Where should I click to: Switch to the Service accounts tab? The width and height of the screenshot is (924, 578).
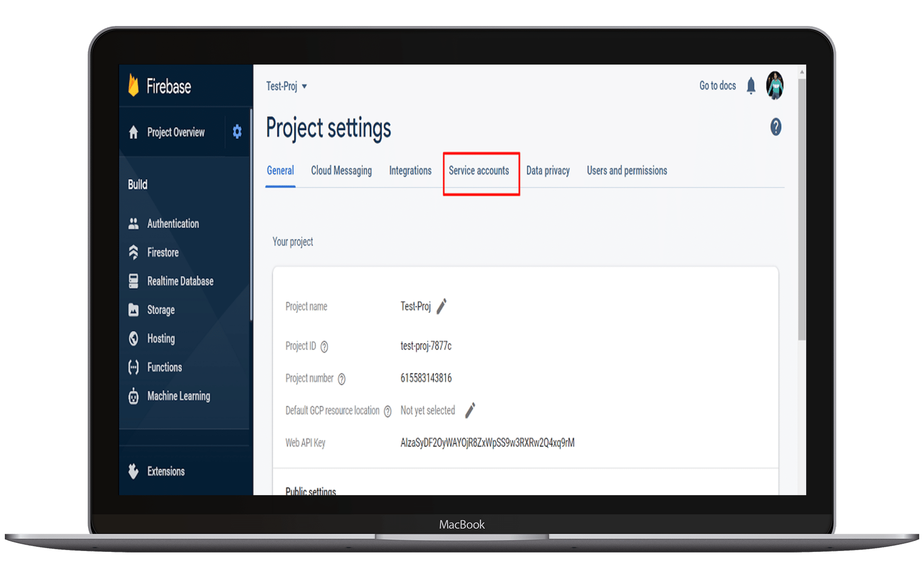pyautogui.click(x=479, y=171)
